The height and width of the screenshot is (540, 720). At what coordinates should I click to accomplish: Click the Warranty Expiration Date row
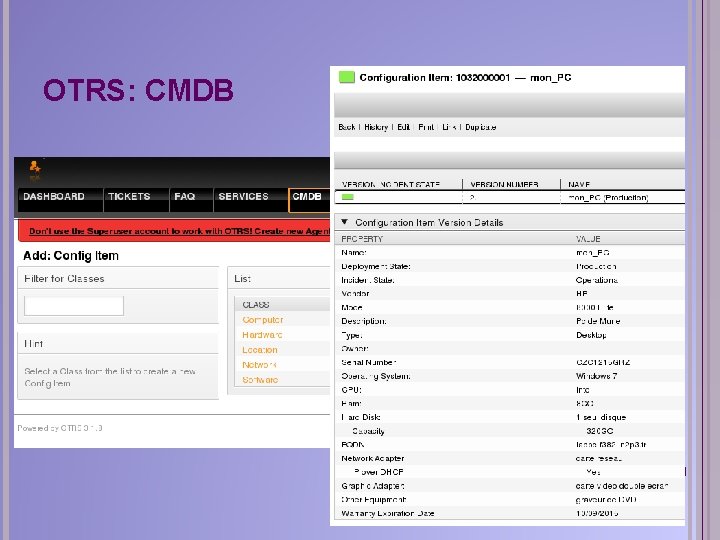510,513
